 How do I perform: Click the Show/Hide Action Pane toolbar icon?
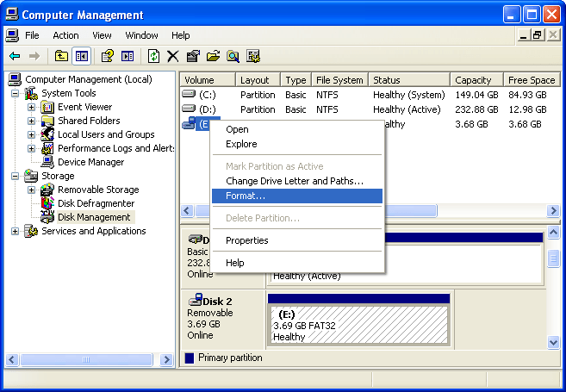(128, 56)
